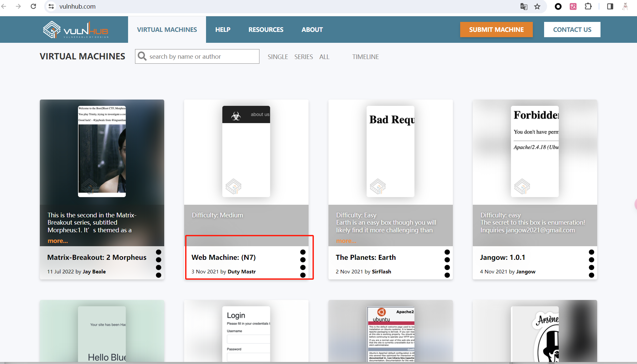Screen dimensions: 637x364
Task: Expand Matrix-Breakout description with more...
Action: (x=57, y=241)
